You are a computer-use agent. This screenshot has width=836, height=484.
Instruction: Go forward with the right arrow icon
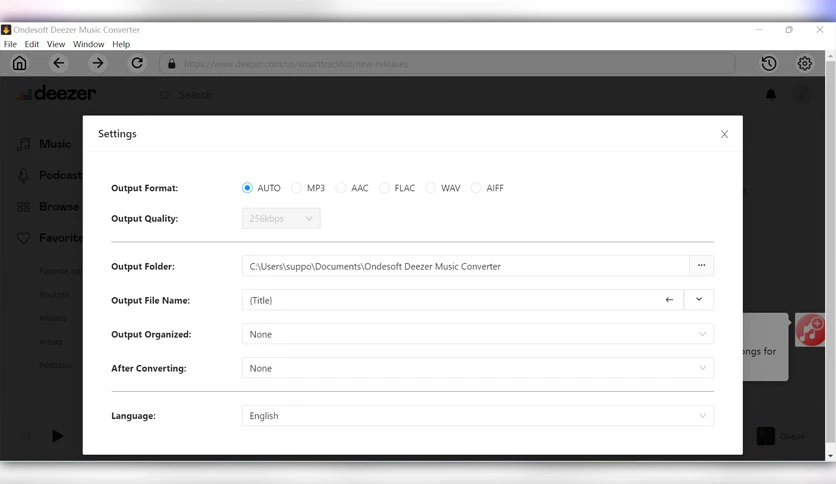(x=98, y=63)
